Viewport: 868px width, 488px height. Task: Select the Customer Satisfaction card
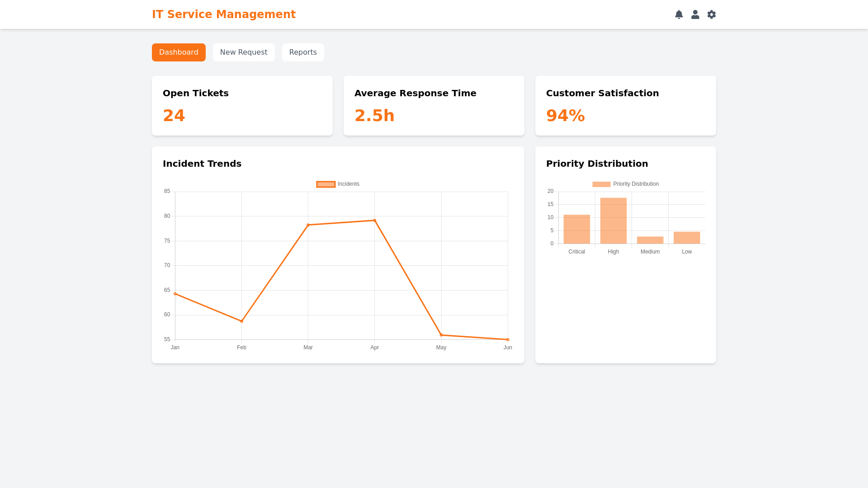[x=626, y=106]
